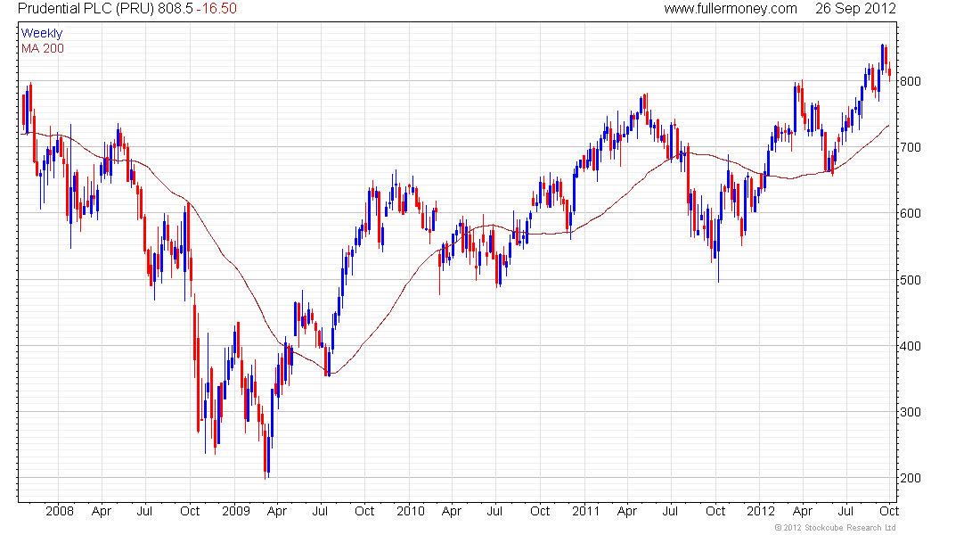Click the 300 price axis label
Viewport: 980px width, 535px height.
click(x=910, y=412)
